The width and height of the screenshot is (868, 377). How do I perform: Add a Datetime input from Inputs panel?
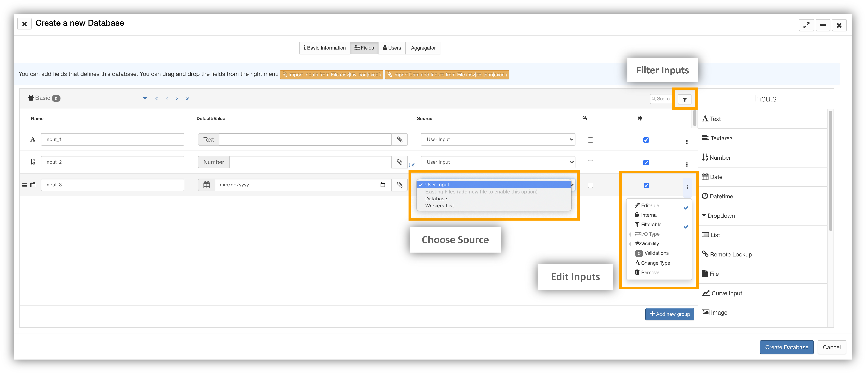tap(763, 196)
